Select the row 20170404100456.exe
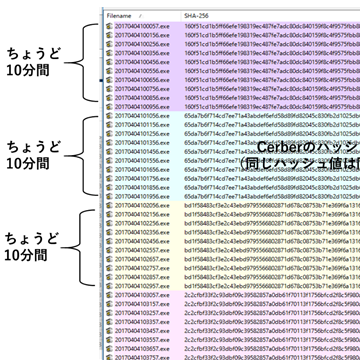 point(233,62)
